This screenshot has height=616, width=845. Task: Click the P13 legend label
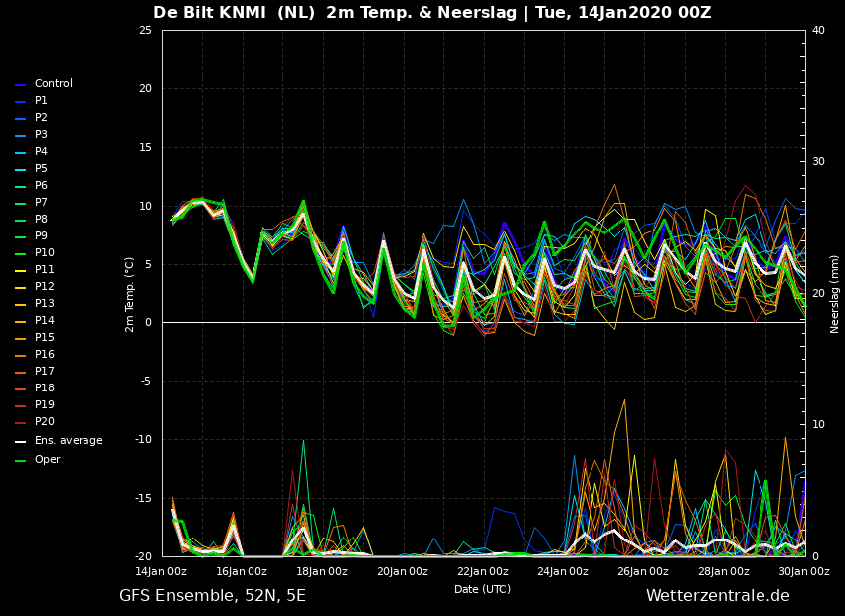[44, 304]
